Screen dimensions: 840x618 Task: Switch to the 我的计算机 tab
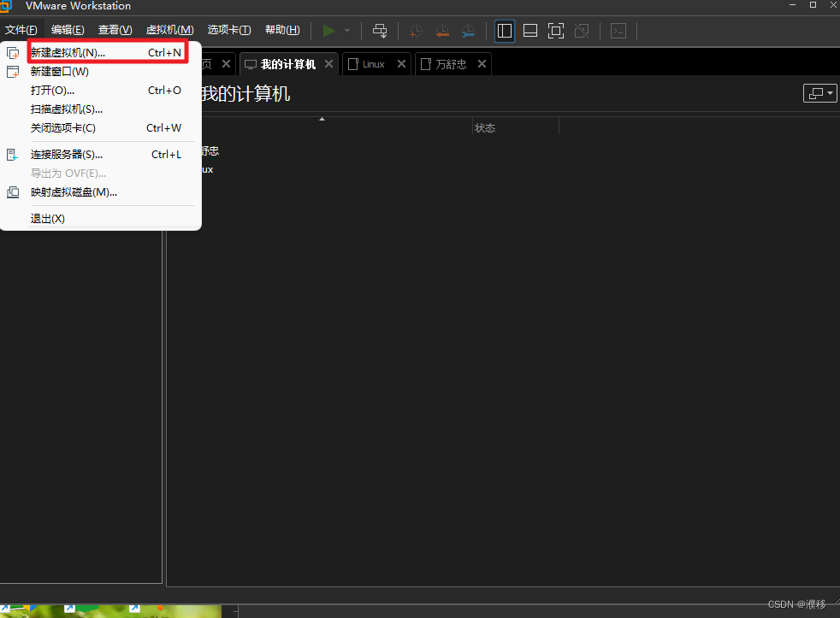(x=288, y=64)
